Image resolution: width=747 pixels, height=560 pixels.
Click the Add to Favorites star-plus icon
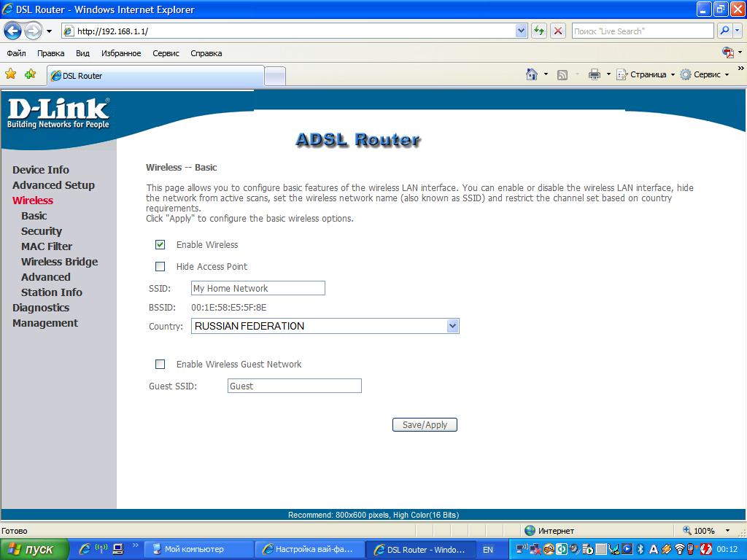(x=31, y=74)
